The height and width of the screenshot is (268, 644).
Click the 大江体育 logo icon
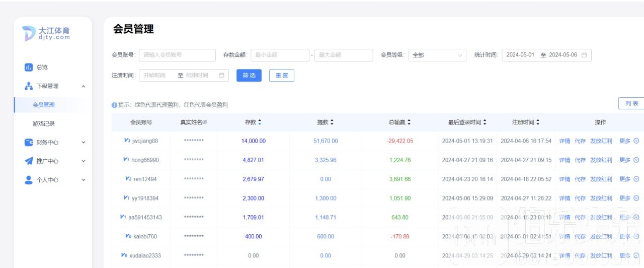click(29, 33)
